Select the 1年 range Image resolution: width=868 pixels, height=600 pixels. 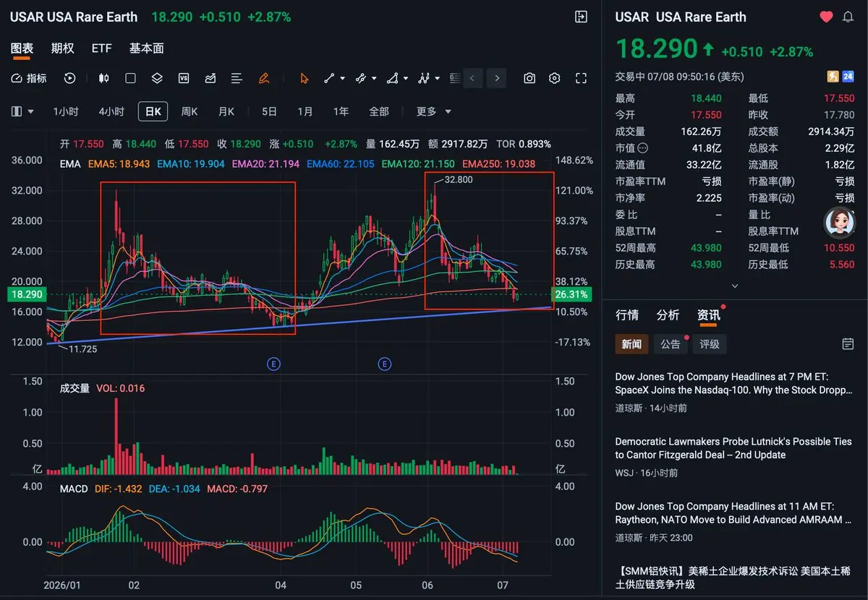click(x=341, y=111)
